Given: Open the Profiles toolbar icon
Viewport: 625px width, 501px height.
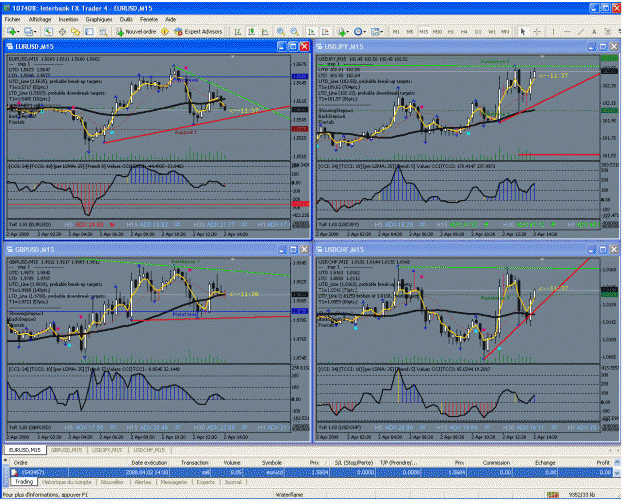Looking at the screenshot, I should pyautogui.click(x=28, y=31).
